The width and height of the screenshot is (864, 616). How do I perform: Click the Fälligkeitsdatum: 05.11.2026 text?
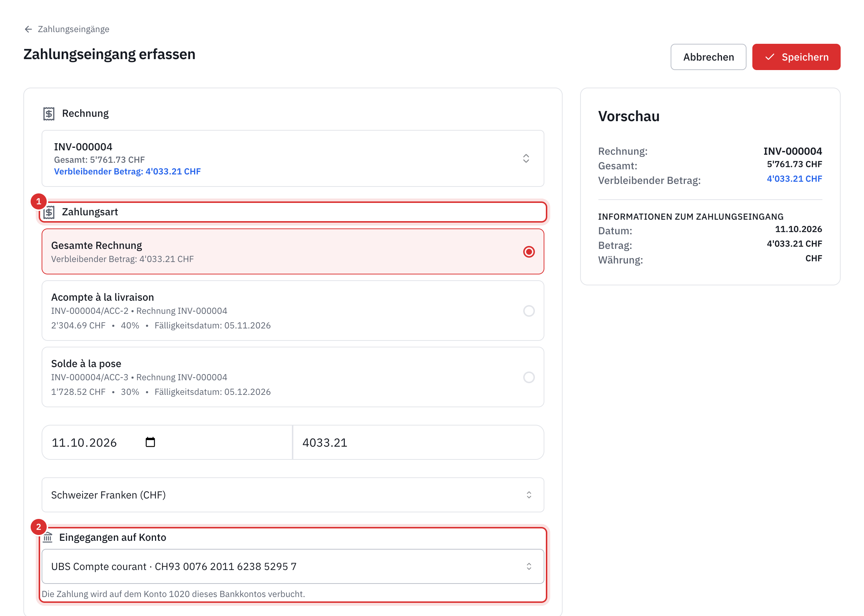coord(212,326)
